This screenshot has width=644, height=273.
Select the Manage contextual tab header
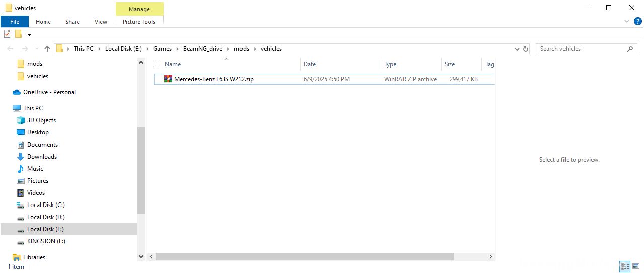pos(139,9)
